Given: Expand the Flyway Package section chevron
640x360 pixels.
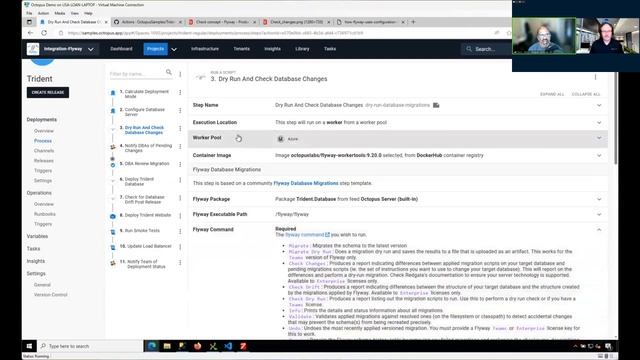Looking at the screenshot, I should point(599,199).
